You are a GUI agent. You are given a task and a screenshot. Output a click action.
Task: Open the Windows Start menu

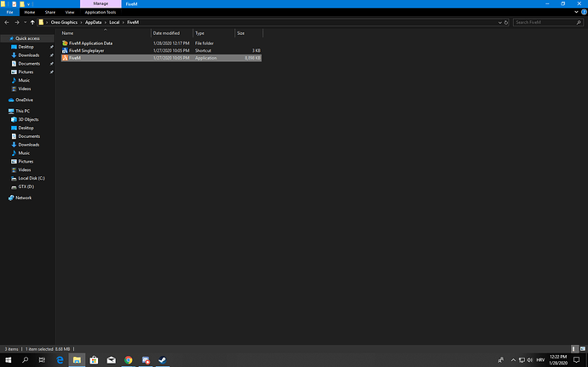(8, 360)
